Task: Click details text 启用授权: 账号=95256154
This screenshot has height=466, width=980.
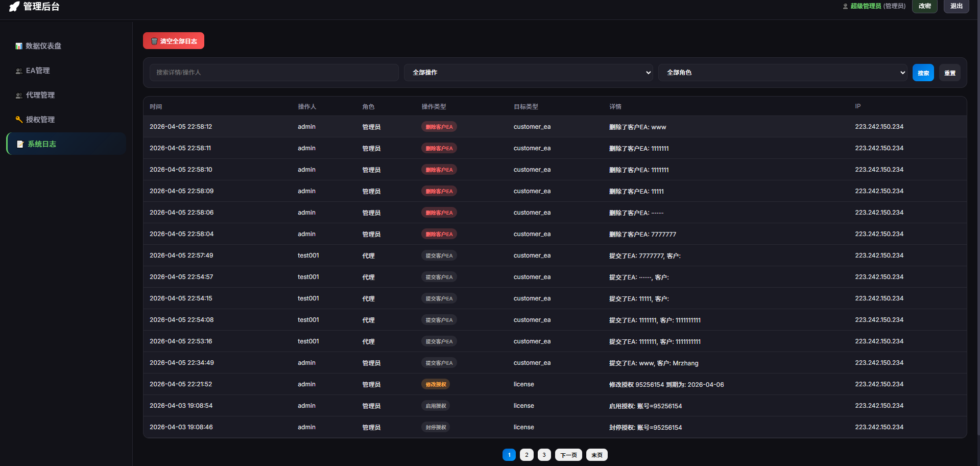Action: pos(646,406)
